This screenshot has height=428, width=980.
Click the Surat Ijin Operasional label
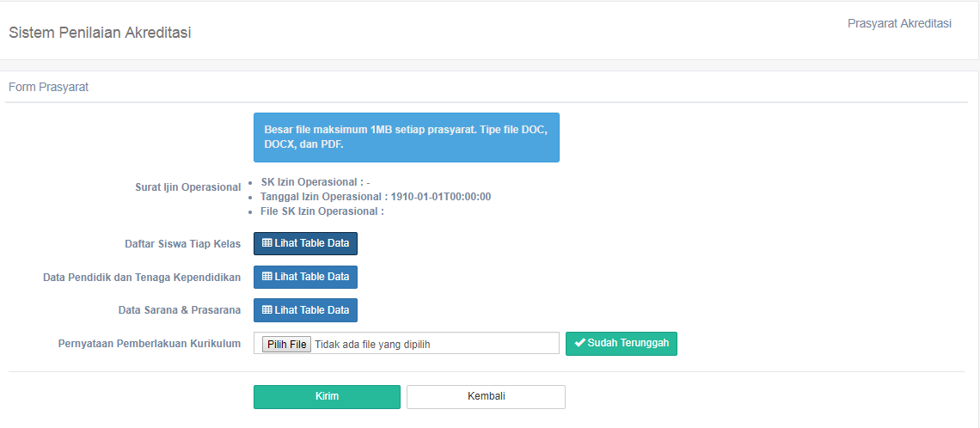pyautogui.click(x=188, y=187)
